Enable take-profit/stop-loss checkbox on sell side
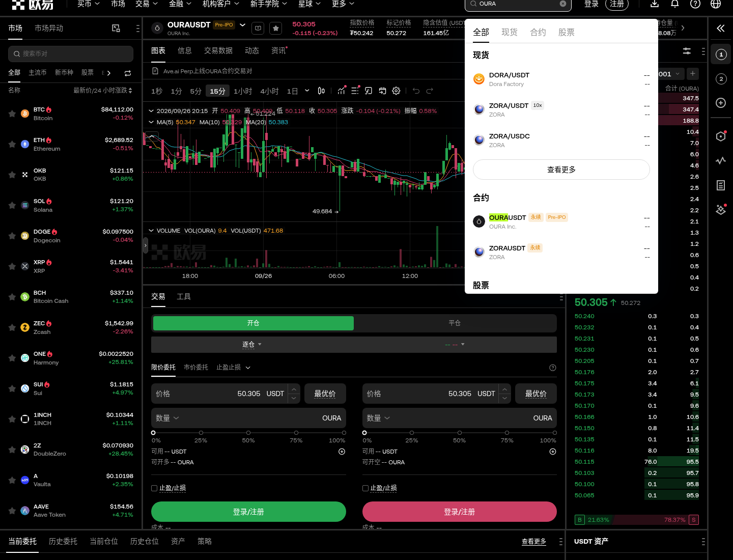733x560 pixels. 365,488
